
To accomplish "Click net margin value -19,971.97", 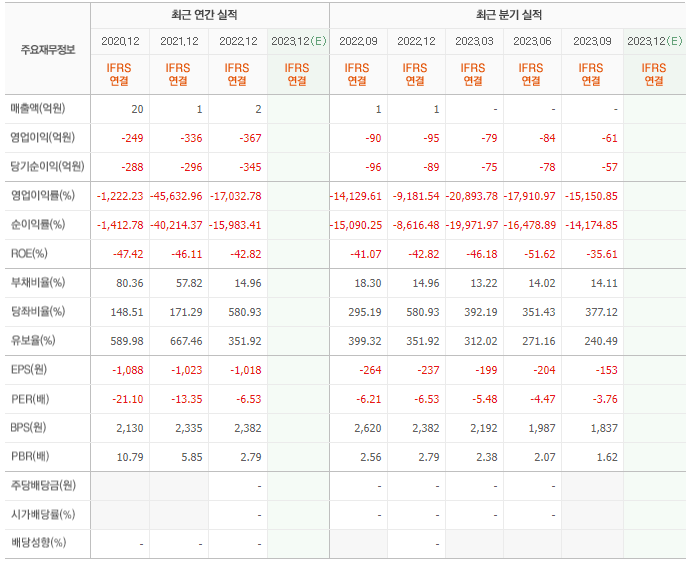I will point(471,225).
